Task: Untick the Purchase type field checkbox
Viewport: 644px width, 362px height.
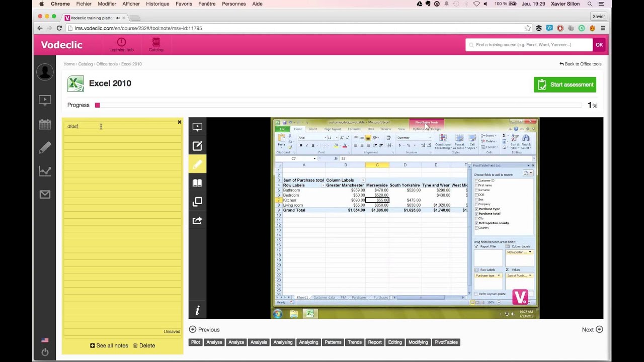Action: [476, 209]
